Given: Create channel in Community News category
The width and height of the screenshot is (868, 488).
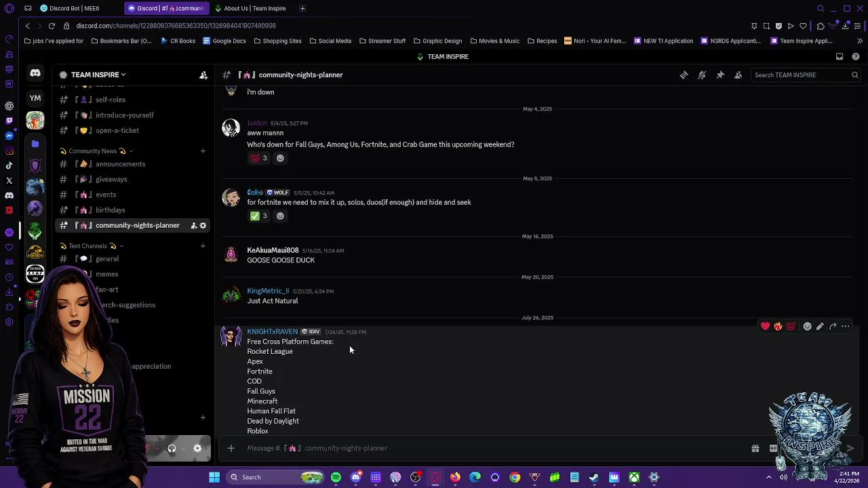Looking at the screenshot, I should click(203, 151).
